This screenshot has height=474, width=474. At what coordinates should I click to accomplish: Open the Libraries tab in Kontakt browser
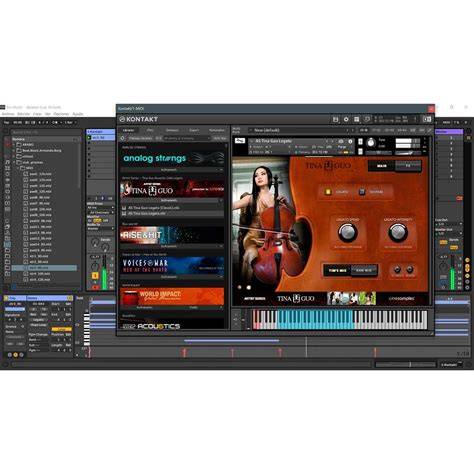(128, 130)
